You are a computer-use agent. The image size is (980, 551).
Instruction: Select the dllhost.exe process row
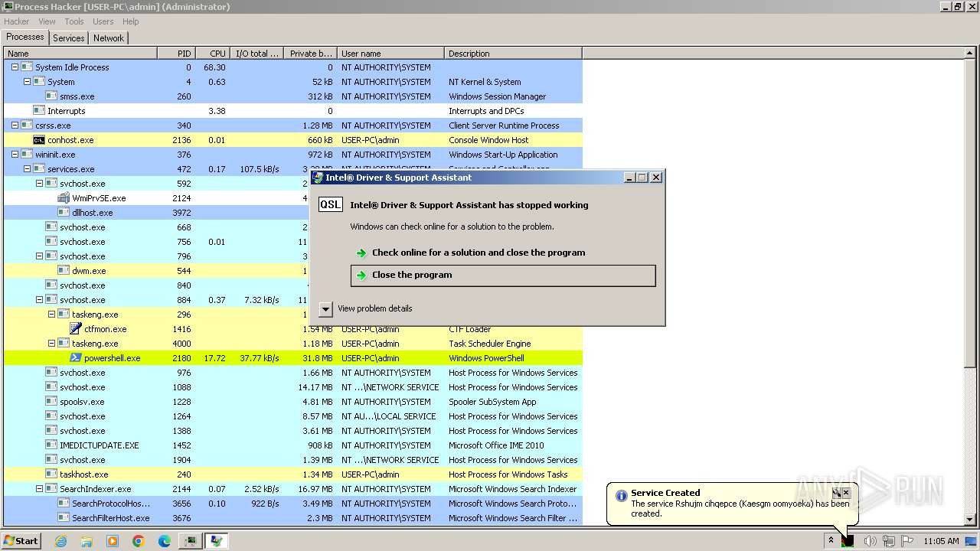pos(157,213)
